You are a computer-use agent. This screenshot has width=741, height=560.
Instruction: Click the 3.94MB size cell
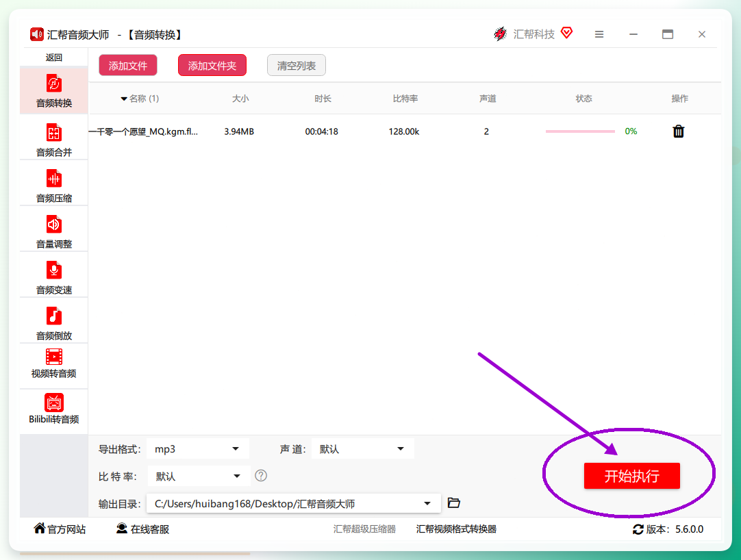click(239, 131)
